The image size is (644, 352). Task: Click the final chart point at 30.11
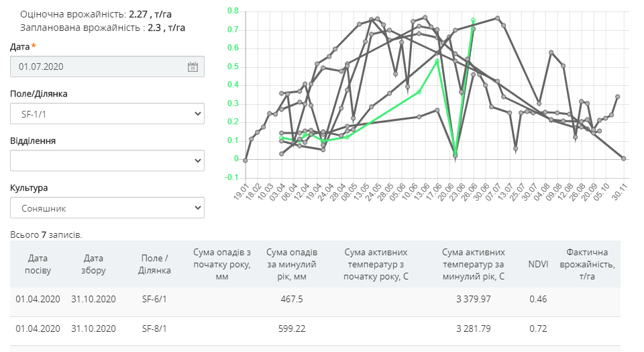click(x=624, y=159)
